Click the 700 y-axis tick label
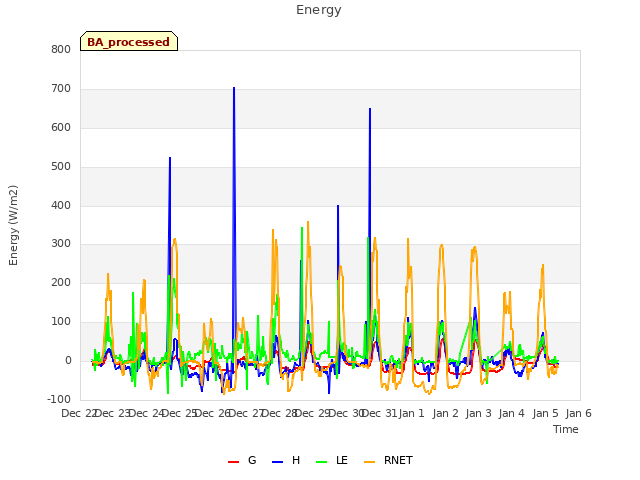 click(61, 89)
